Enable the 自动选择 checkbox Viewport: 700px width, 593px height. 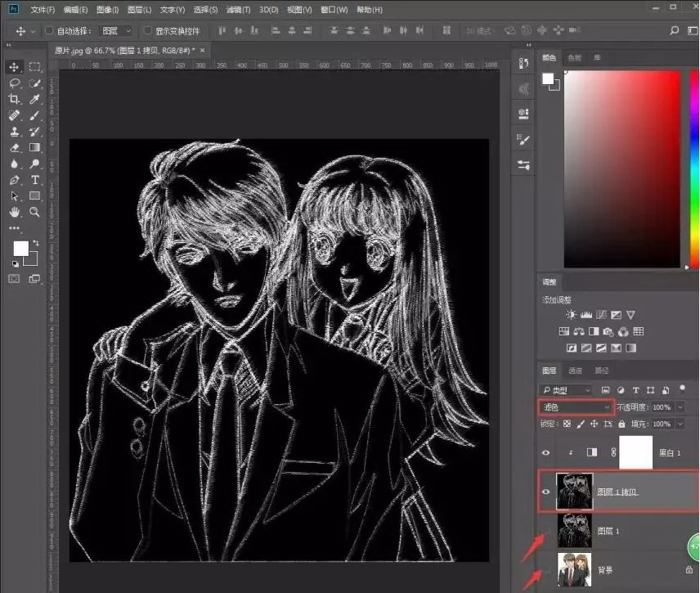(x=49, y=30)
